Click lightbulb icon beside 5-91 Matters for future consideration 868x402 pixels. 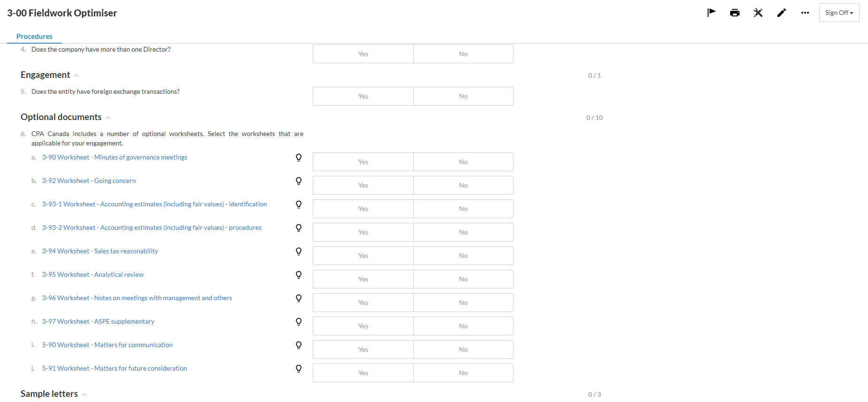point(299,369)
